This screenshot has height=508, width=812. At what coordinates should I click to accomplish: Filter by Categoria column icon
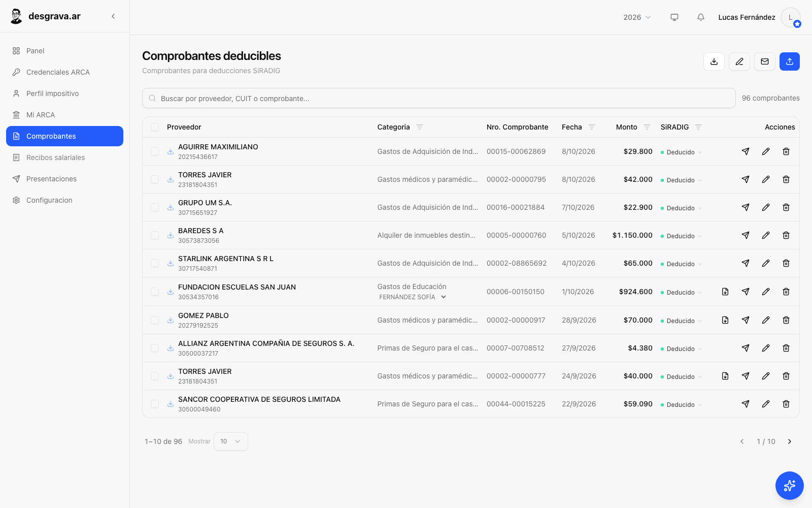[420, 127]
